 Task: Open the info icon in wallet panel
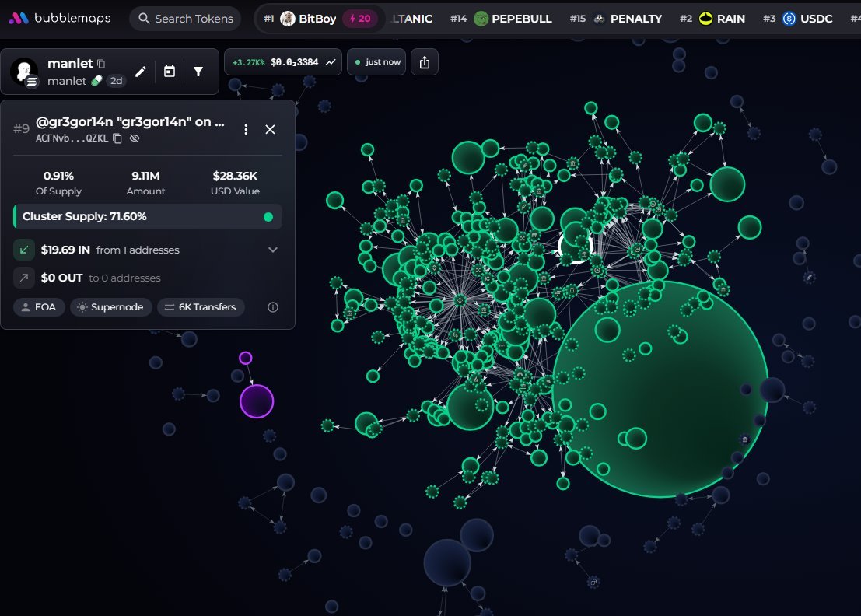pyautogui.click(x=273, y=307)
